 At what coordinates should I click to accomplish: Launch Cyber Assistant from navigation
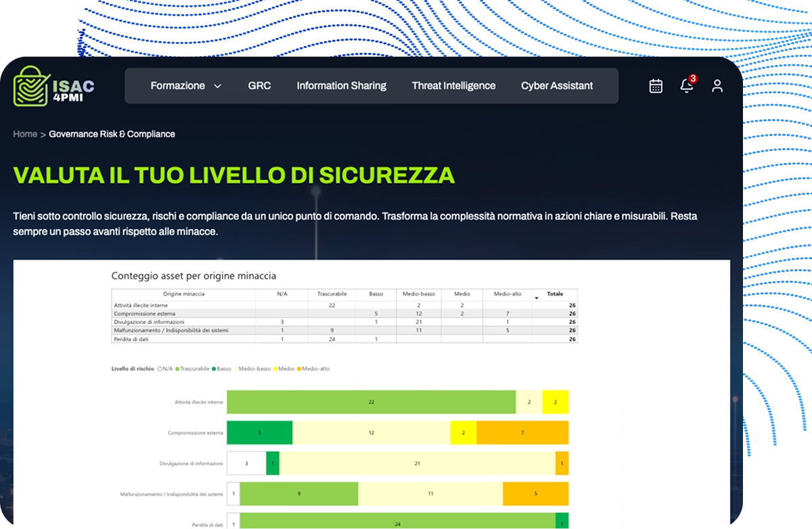pos(556,86)
